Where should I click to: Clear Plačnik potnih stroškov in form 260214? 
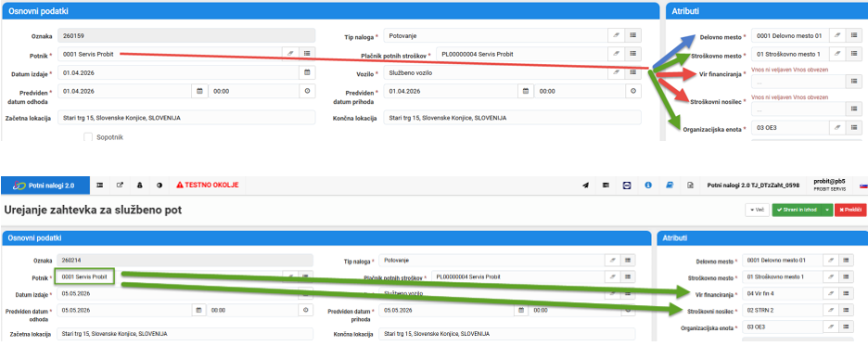(611, 276)
